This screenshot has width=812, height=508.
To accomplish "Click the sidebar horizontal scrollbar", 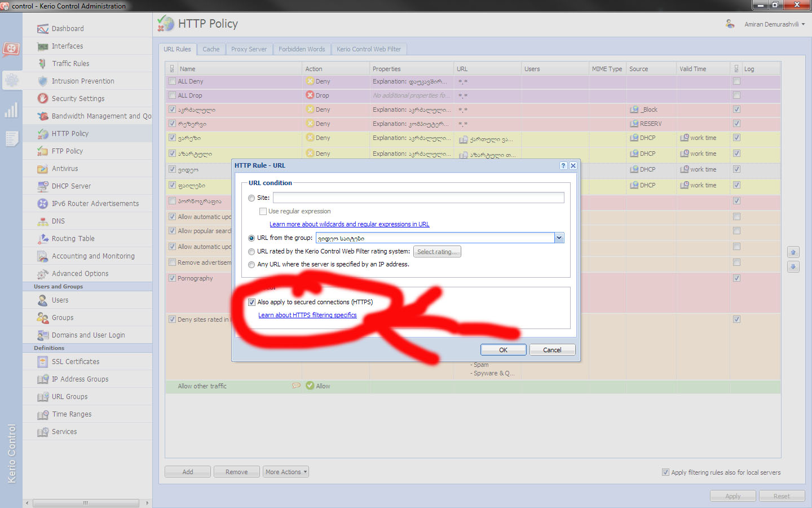I will tap(86, 503).
